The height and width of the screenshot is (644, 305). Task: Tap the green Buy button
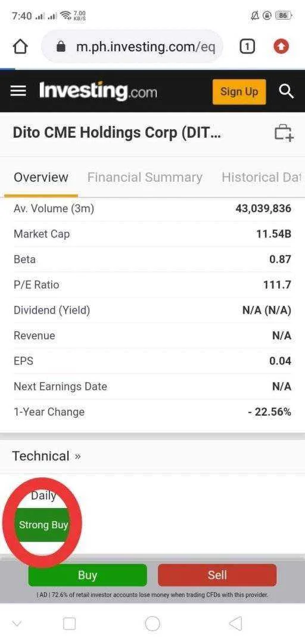(x=88, y=575)
